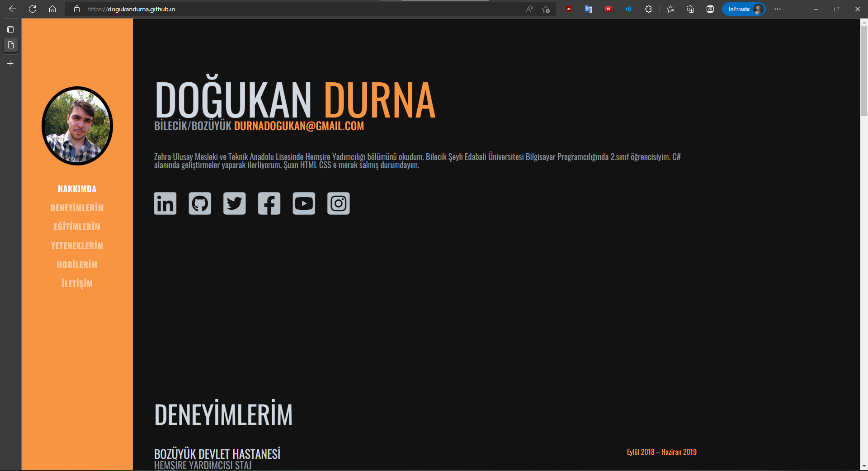
Task: View site information lock icon
Action: coord(77,9)
